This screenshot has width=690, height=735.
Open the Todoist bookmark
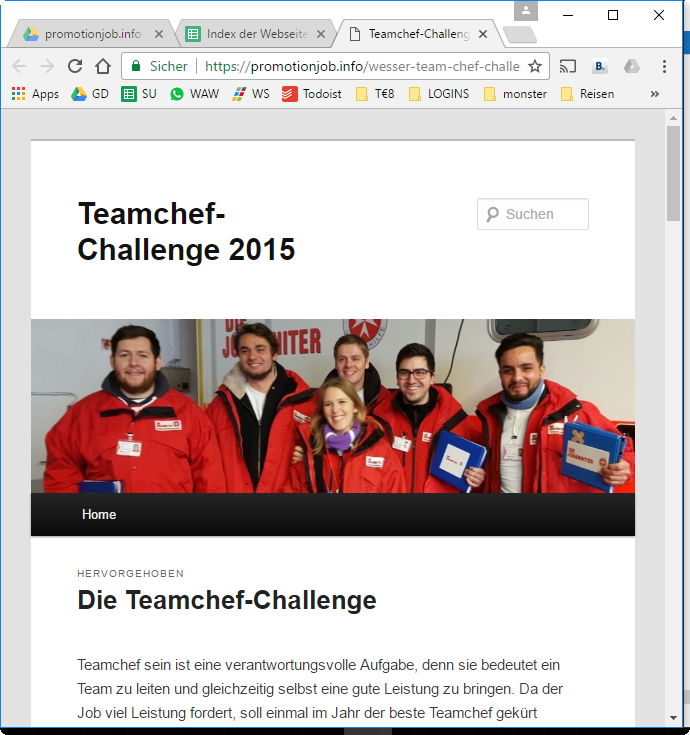311,94
